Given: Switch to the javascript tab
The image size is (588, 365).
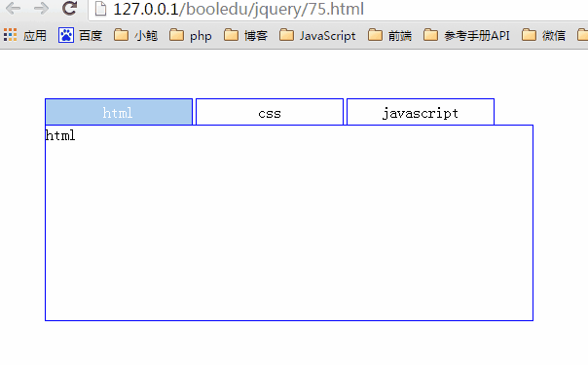Looking at the screenshot, I should click(x=421, y=112).
